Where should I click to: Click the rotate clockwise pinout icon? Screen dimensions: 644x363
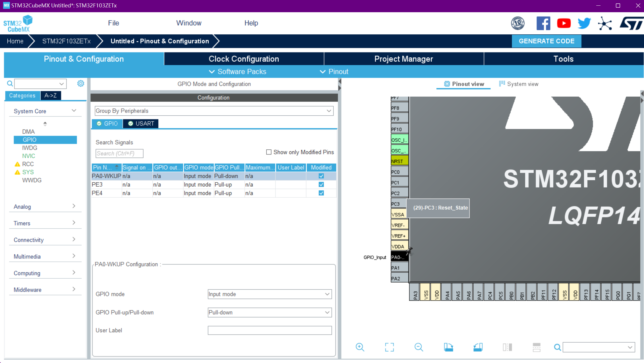pyautogui.click(x=448, y=347)
